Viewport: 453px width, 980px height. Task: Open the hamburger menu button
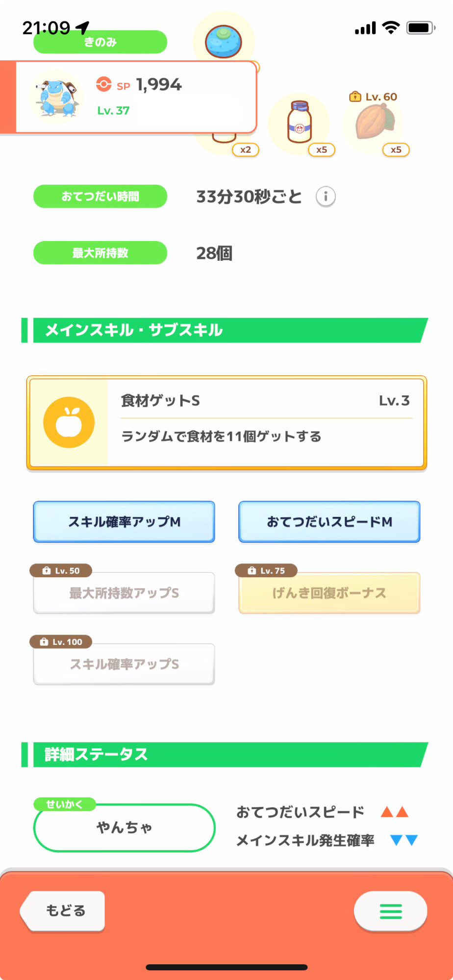click(390, 911)
